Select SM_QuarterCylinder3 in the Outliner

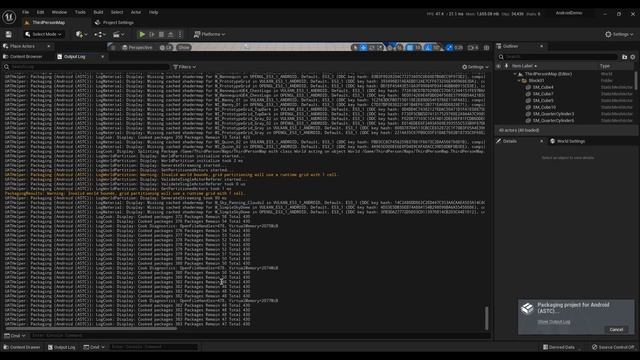[x=553, y=114]
